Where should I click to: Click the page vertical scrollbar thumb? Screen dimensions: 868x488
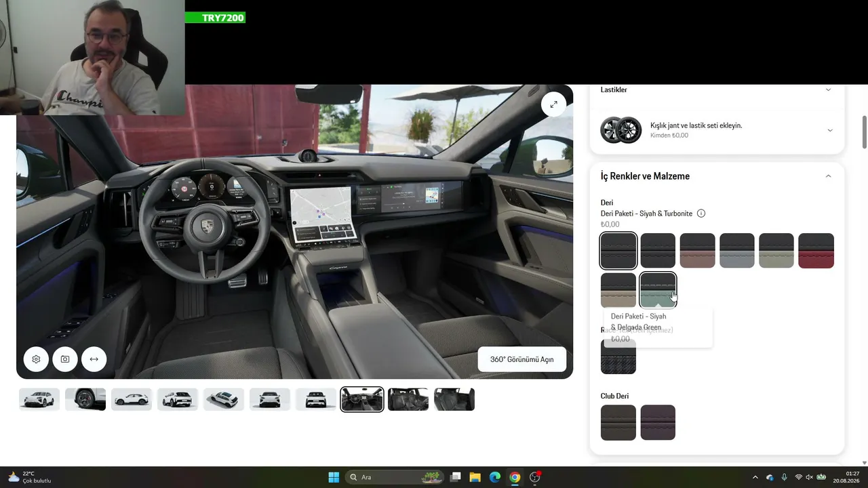click(864, 131)
